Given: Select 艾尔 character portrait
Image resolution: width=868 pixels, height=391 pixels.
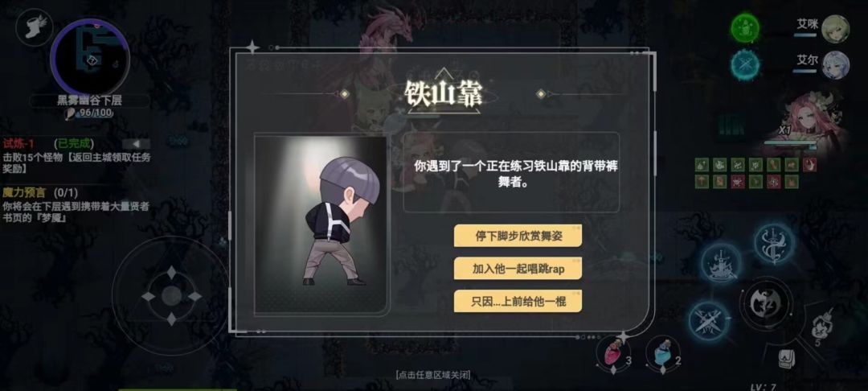Looking at the screenshot, I should tap(835, 65).
